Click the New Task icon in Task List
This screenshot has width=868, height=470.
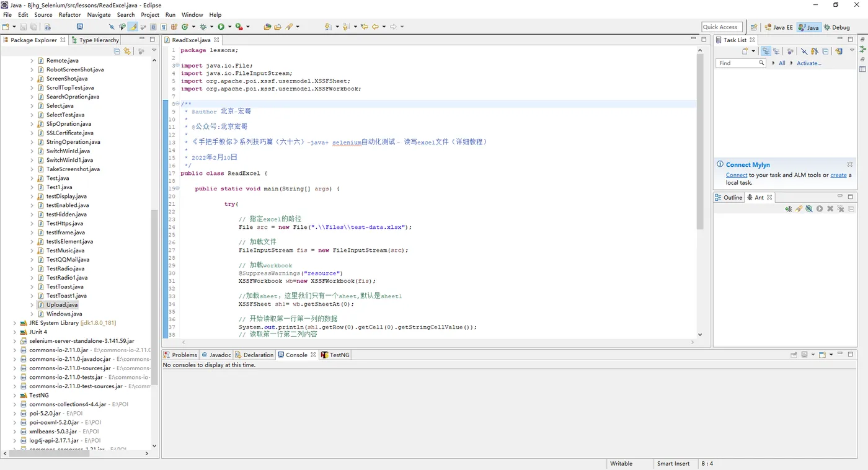pyautogui.click(x=745, y=51)
